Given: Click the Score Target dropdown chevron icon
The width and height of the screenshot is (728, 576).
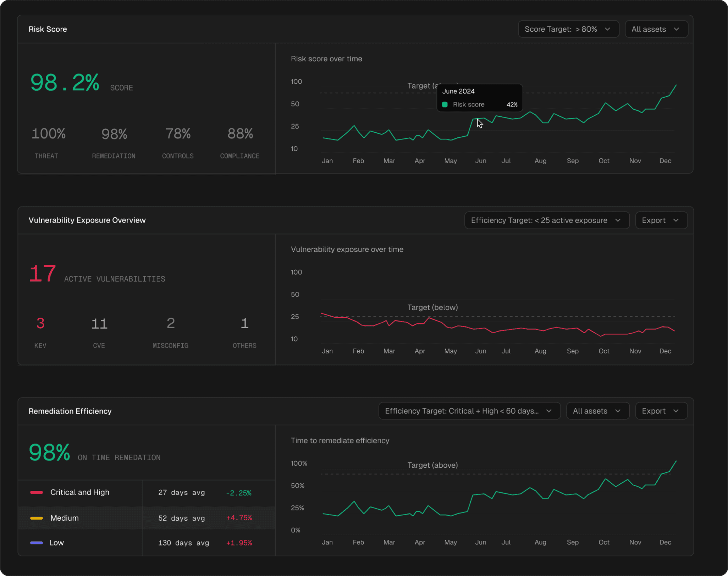Looking at the screenshot, I should [x=607, y=29].
